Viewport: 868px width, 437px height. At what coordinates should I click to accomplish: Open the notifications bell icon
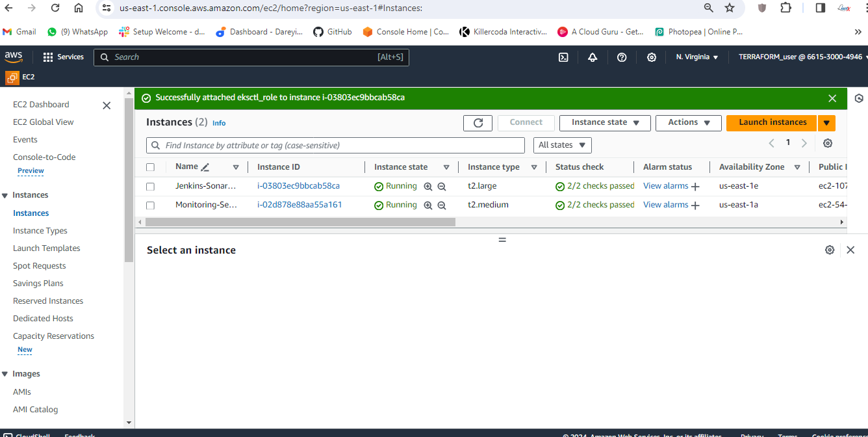[x=593, y=57]
